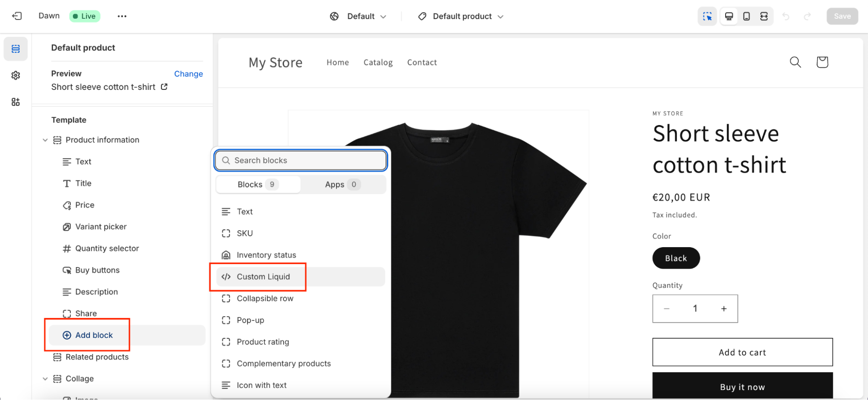Switch to the Apps tab
Viewport: 868px width, 400px height.
pos(342,184)
